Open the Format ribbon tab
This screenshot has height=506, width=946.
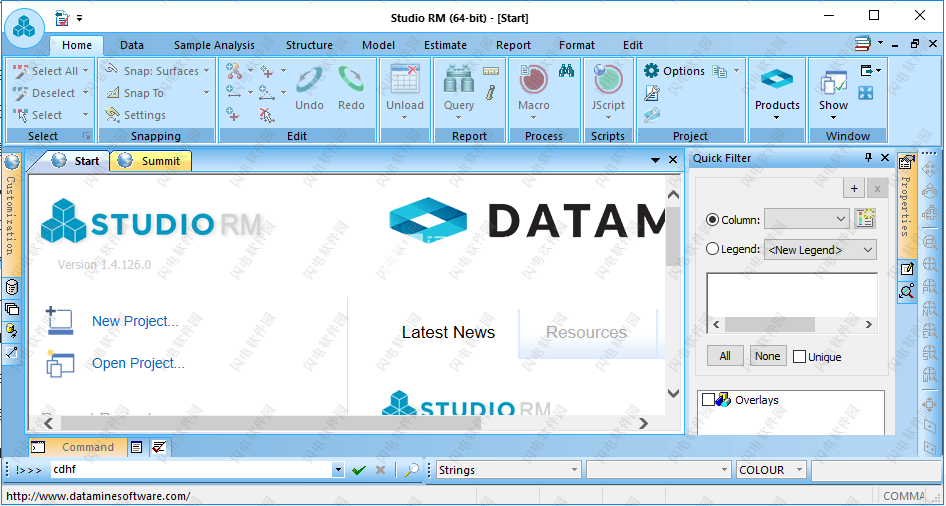577,45
